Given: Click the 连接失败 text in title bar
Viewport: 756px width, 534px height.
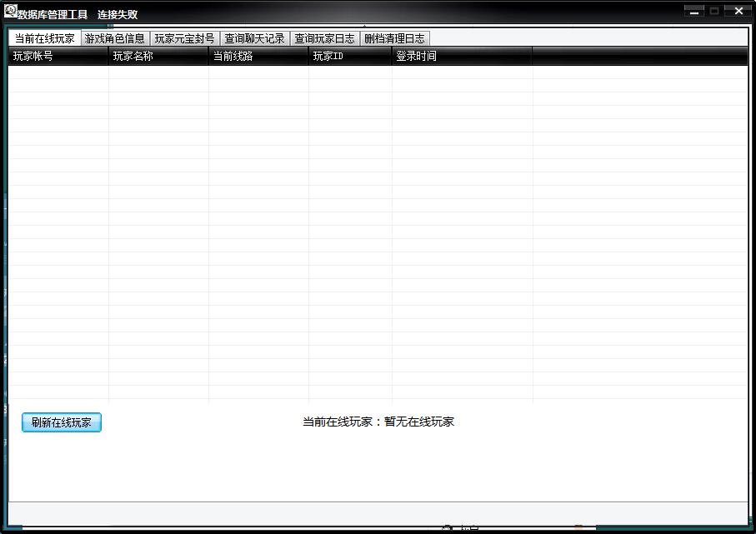Looking at the screenshot, I should (118, 14).
